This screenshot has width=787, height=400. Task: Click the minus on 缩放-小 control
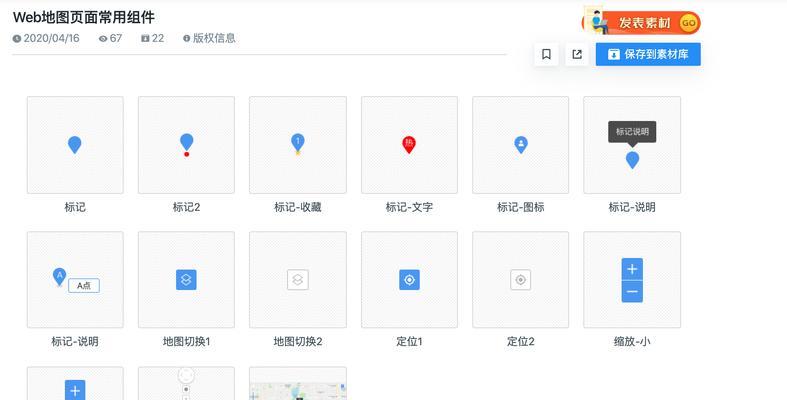[x=632, y=292]
